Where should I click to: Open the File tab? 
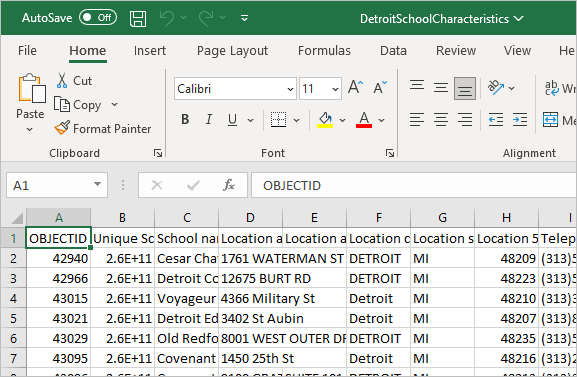(27, 50)
